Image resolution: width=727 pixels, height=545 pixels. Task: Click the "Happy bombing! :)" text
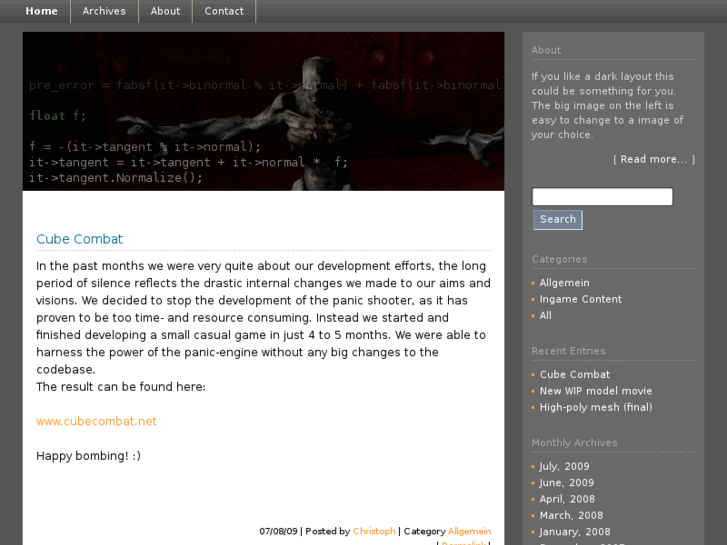89,456
